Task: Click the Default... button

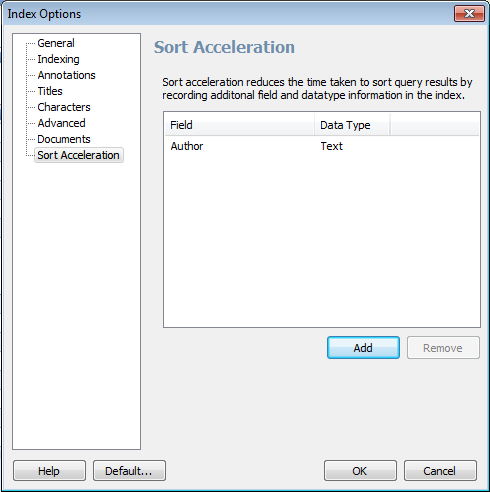Action: 129,471
